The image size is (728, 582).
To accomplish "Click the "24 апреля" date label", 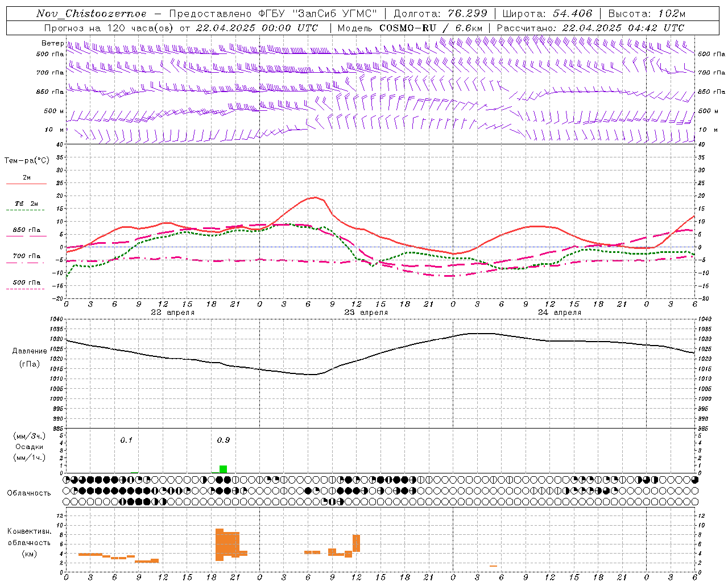I will (x=560, y=313).
